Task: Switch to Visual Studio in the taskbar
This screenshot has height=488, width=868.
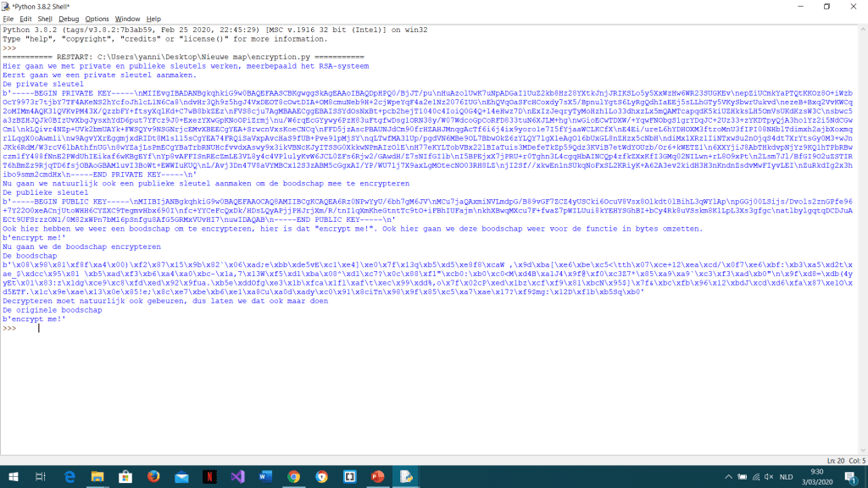Action: coord(237,475)
